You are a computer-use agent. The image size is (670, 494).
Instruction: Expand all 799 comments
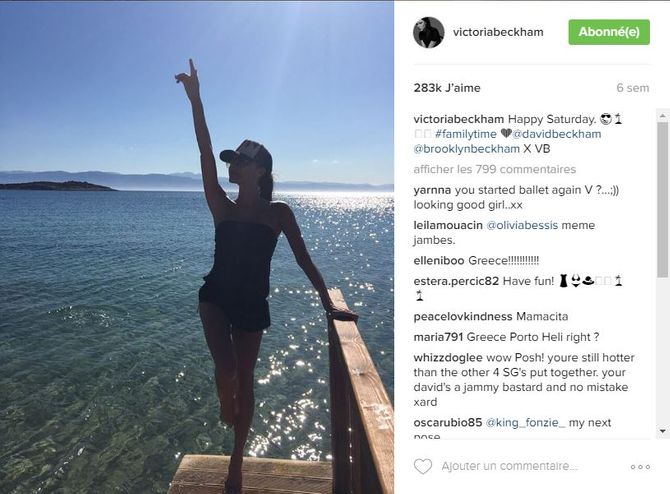coord(494,169)
